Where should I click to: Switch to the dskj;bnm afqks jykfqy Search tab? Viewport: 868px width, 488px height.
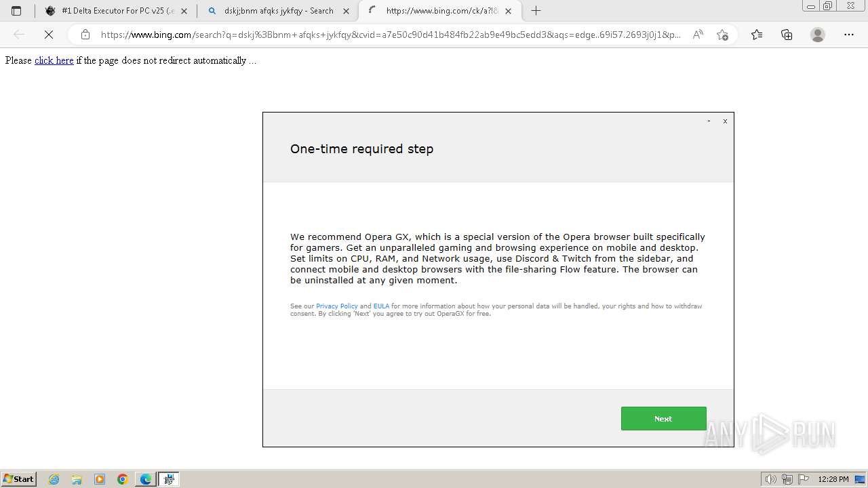pyautogui.click(x=278, y=11)
